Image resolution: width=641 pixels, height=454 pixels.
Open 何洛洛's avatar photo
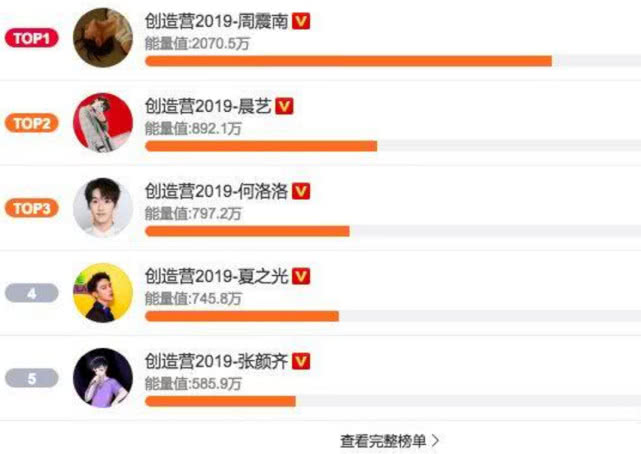coord(103,208)
